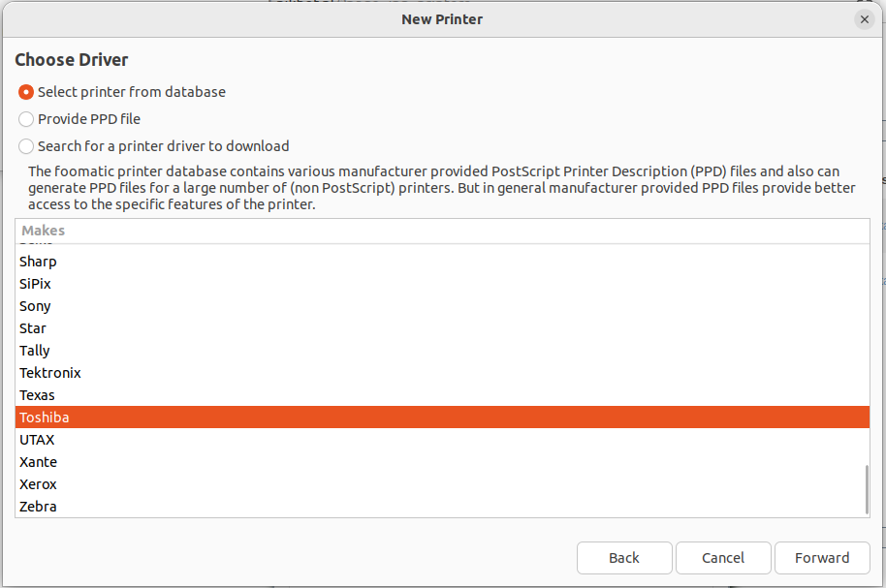Click Tally in the makes list

click(35, 351)
